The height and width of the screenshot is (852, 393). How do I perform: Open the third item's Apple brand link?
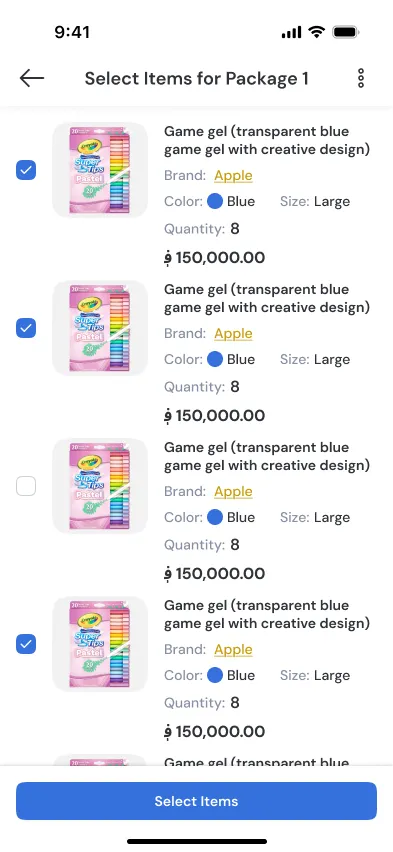coord(233,492)
